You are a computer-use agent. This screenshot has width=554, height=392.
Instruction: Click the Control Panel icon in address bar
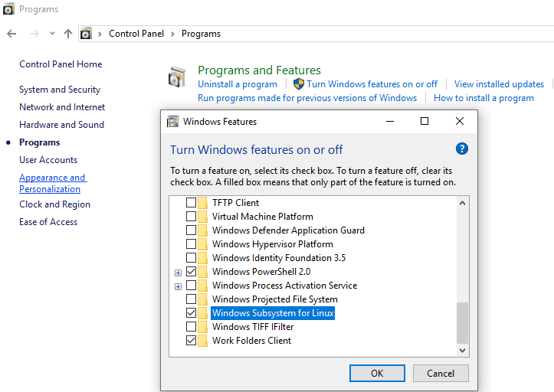coord(87,34)
